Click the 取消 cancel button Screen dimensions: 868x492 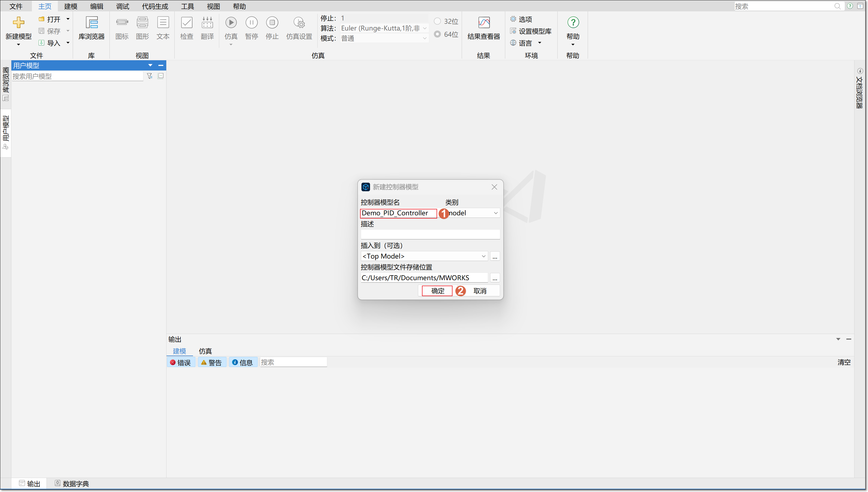(480, 291)
